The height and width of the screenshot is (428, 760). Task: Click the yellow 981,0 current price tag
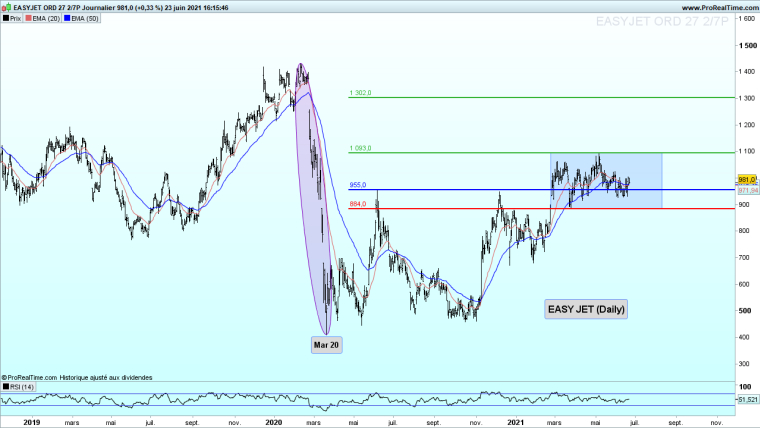click(x=747, y=180)
